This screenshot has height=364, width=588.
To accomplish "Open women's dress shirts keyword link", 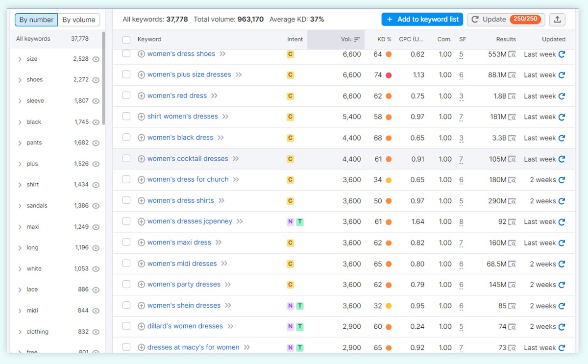I will 181,201.
